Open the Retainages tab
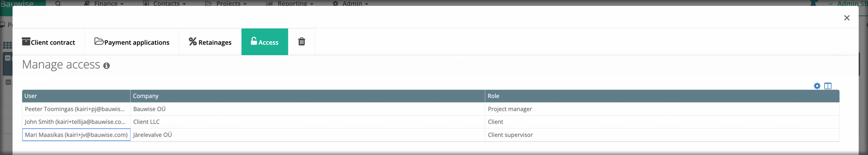The image size is (868, 155). pos(210,41)
